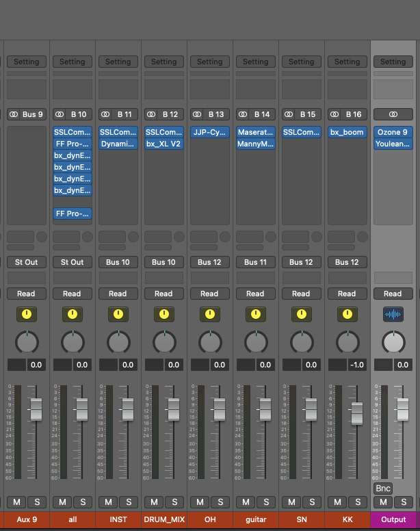Screen dimensions: 420x531
Task: Click the yellow group icon on OH strip
Action: (x=210, y=314)
